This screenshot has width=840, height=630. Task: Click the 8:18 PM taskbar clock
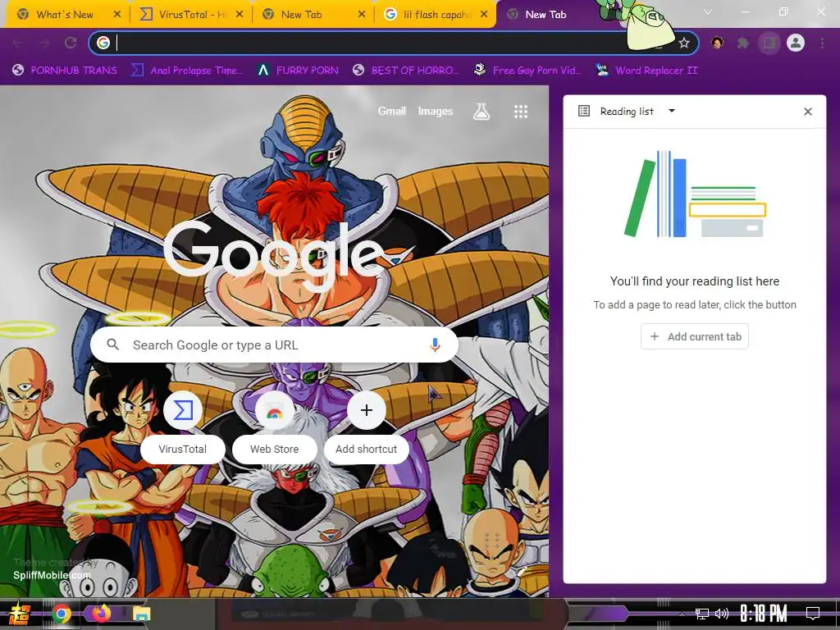[x=763, y=613]
